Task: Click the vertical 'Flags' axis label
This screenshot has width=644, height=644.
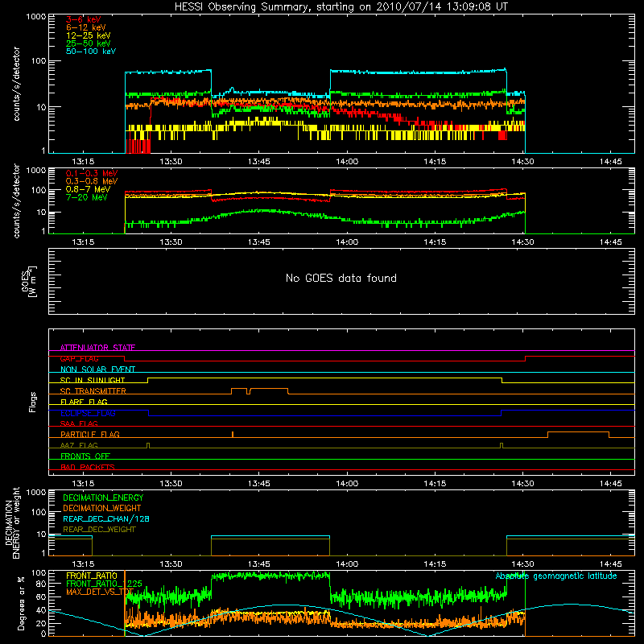Action: [x=33, y=402]
